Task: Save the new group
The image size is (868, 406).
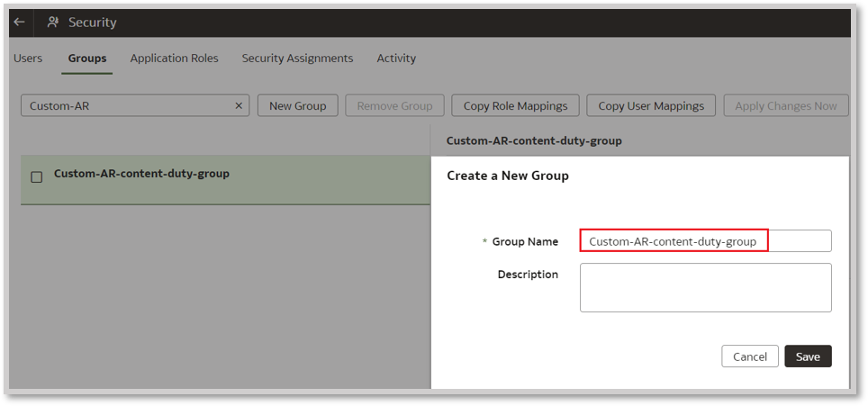Action: click(808, 356)
